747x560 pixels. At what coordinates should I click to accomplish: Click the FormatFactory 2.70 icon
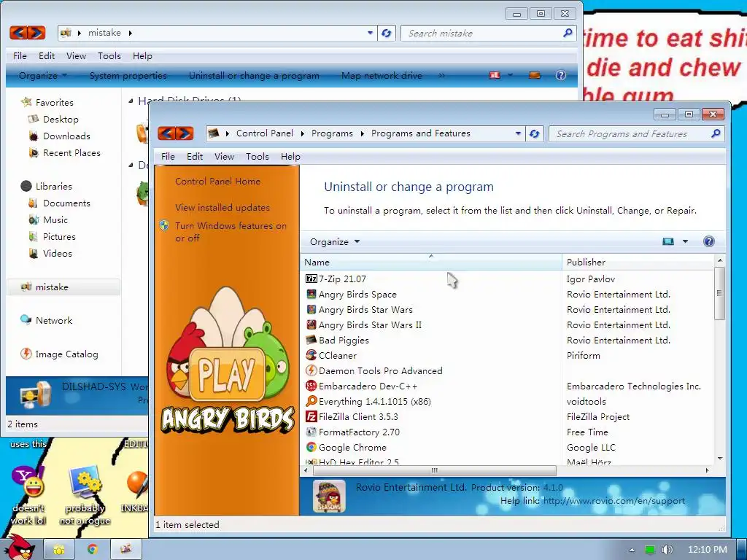311,432
